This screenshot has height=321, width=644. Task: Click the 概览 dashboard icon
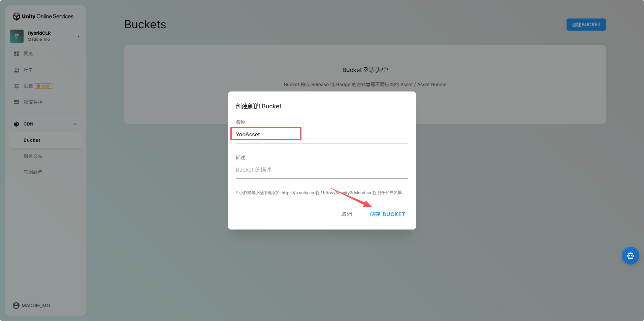(17, 54)
